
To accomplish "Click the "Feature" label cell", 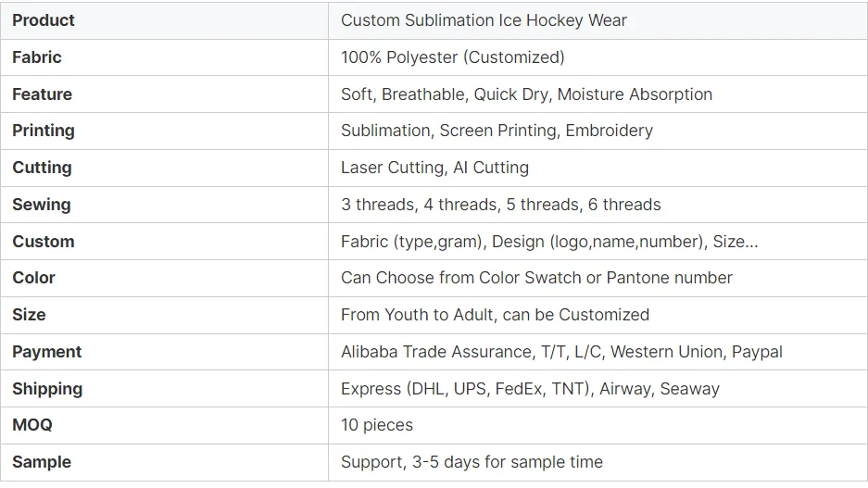I will [42, 94].
